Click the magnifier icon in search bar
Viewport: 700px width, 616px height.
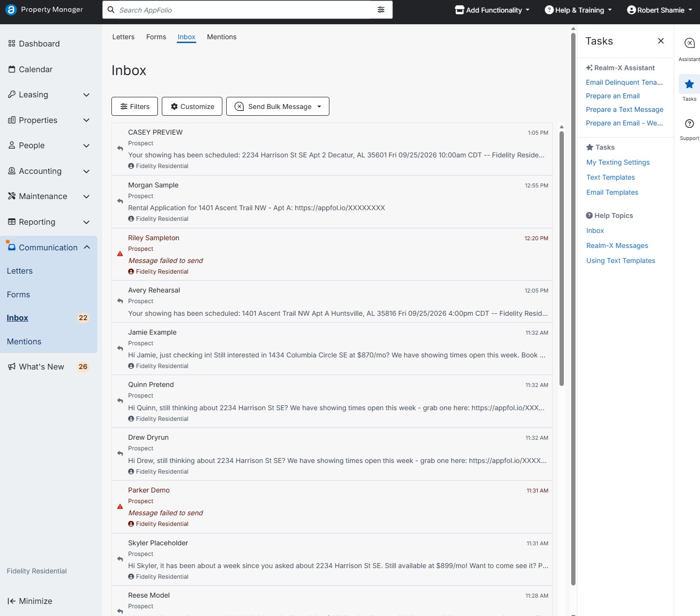click(x=111, y=10)
